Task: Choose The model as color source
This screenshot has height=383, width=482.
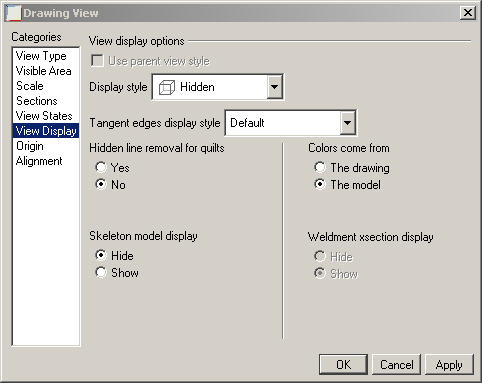Action: point(320,184)
